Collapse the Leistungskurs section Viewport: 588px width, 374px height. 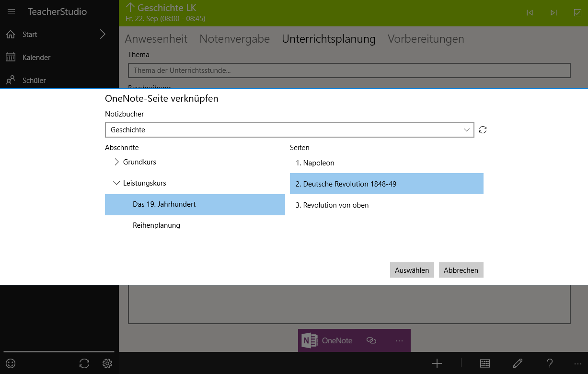point(116,183)
